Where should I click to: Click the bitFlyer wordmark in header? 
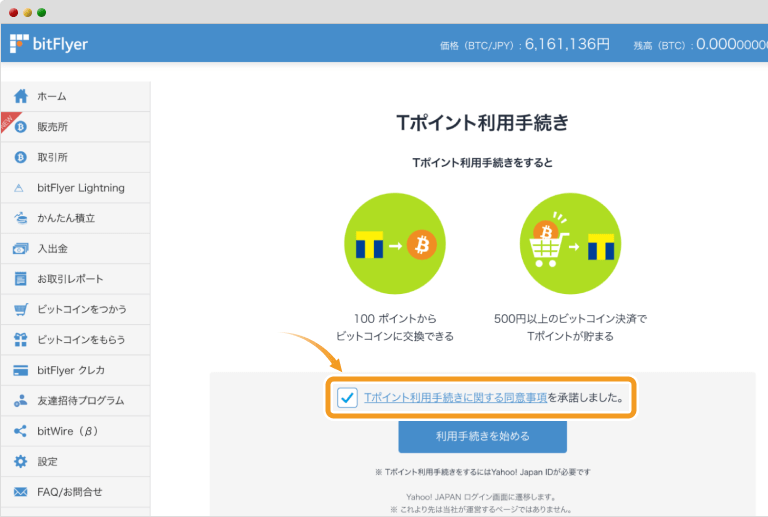click(60, 44)
